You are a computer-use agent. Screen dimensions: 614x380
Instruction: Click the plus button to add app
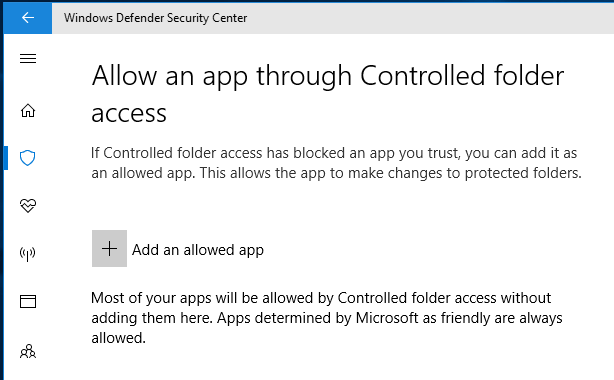(109, 248)
